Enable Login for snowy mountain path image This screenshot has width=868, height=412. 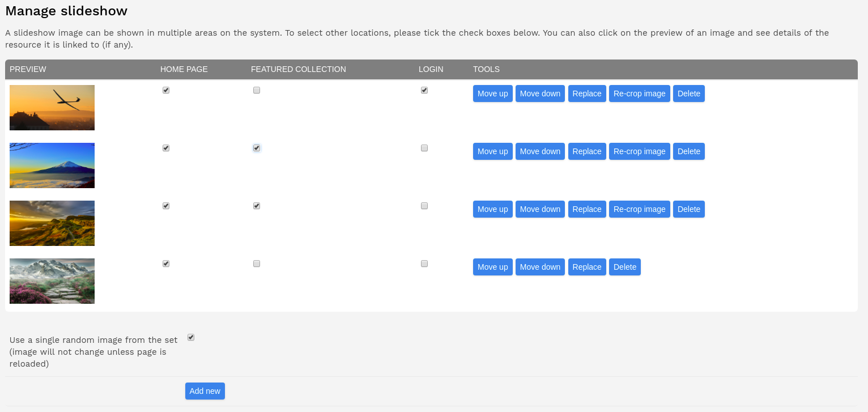click(424, 264)
